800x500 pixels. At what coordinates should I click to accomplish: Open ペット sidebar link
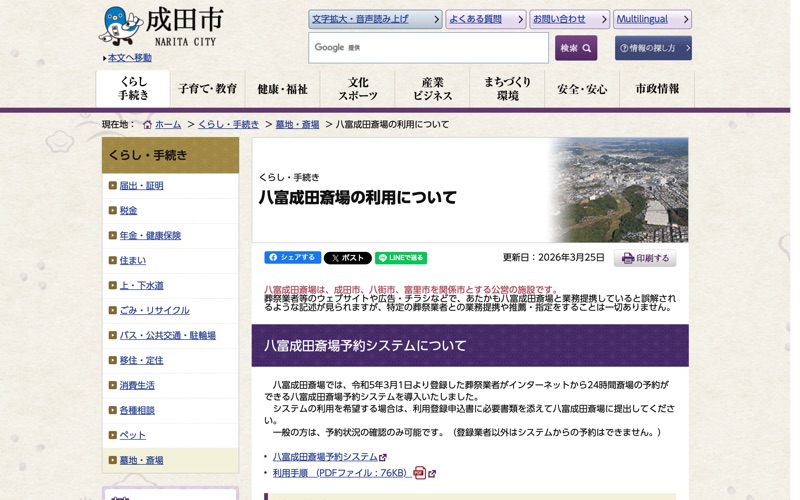pos(133,435)
